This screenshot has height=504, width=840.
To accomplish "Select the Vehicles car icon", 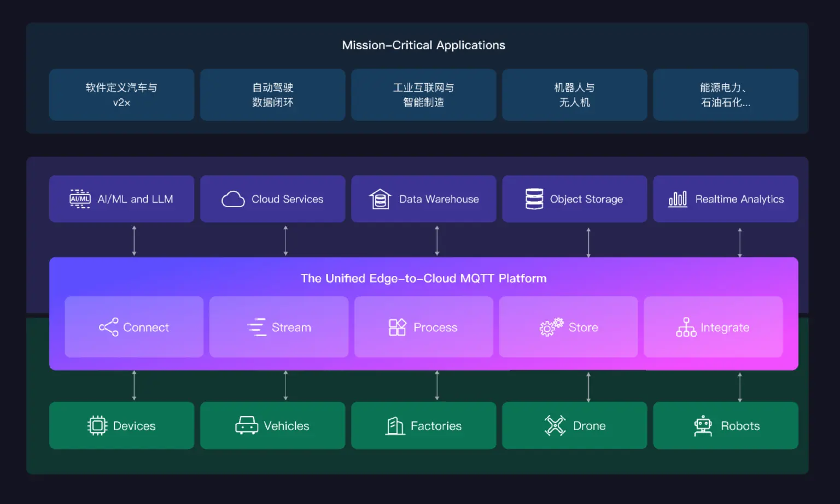I will (x=247, y=425).
